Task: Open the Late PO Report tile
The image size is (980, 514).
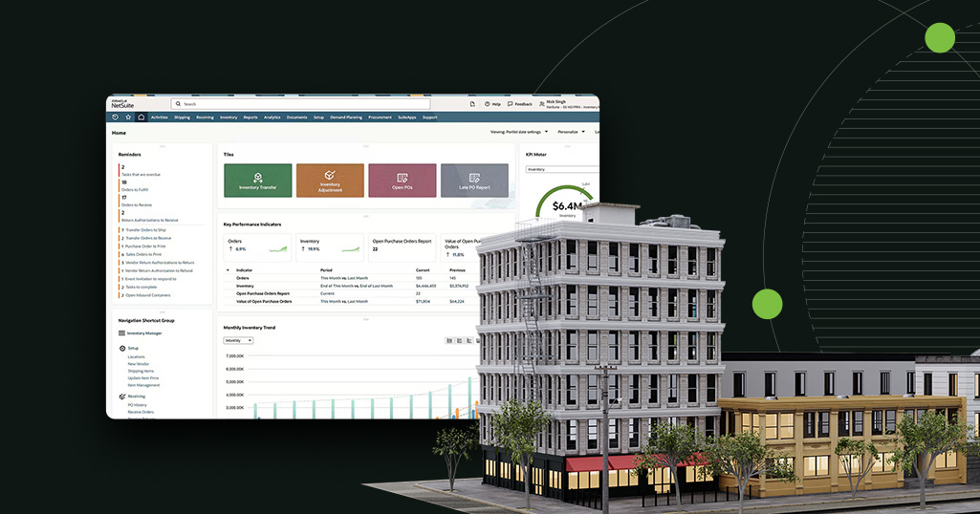Action: click(x=474, y=180)
